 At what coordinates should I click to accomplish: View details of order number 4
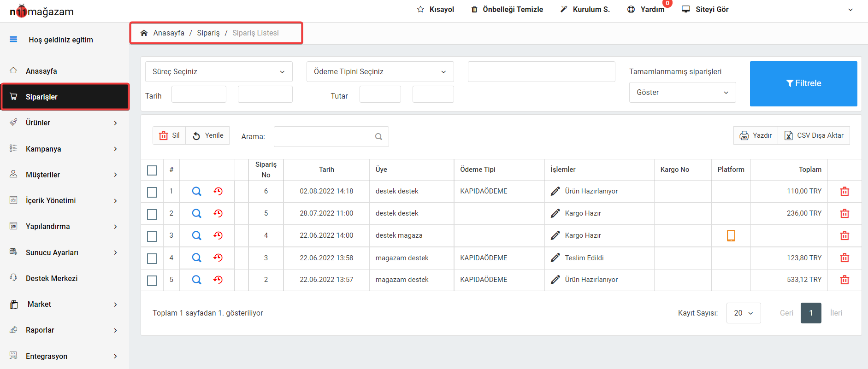pos(196,235)
